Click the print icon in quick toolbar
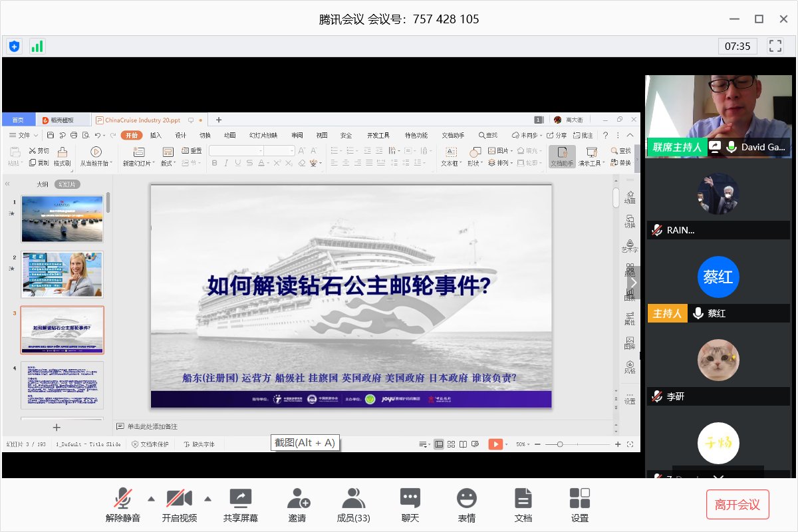The image size is (798, 532). (x=73, y=135)
